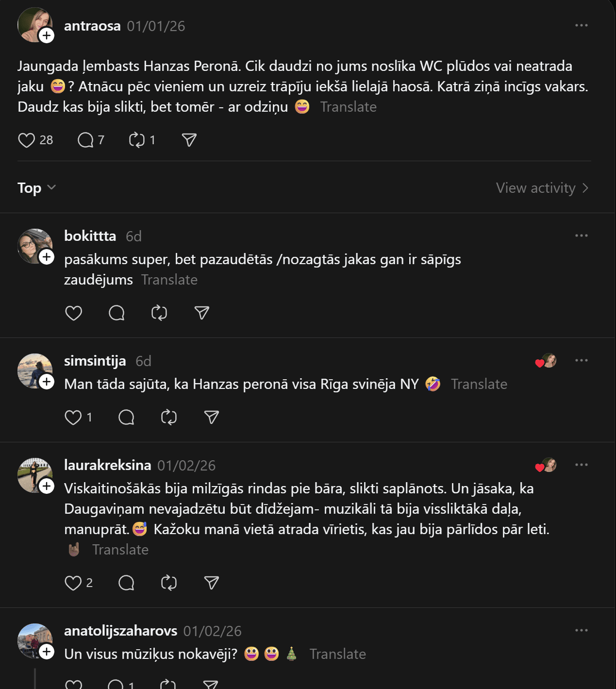Repost simsintija's comment
Image resolution: width=616 pixels, height=689 pixels.
click(x=169, y=418)
